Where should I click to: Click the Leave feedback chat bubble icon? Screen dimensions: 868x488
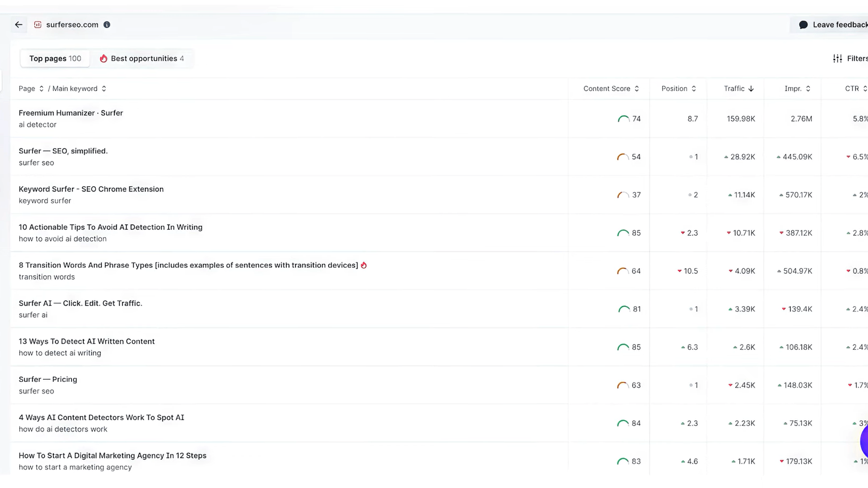[803, 25]
